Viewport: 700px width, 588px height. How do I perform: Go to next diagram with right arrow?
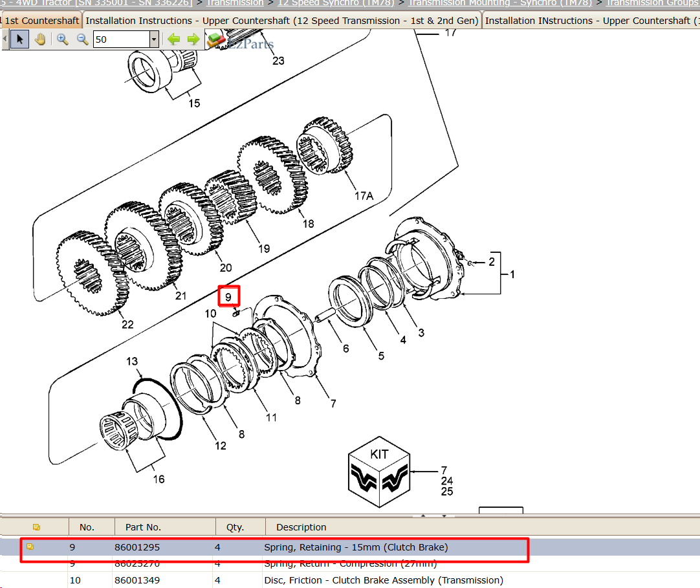(193, 39)
